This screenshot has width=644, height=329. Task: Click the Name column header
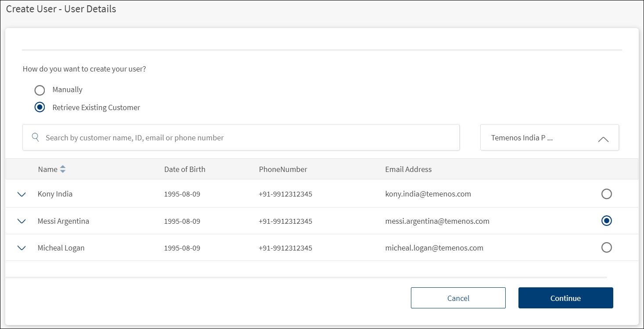click(47, 169)
